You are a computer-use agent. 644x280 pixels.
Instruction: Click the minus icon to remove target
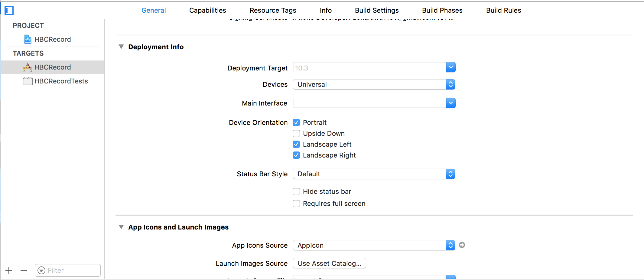(x=24, y=270)
